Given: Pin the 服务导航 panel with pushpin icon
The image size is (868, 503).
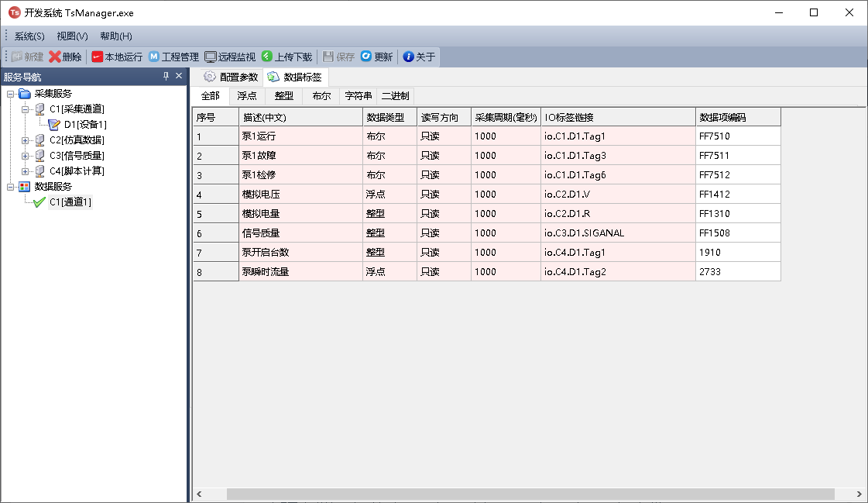Looking at the screenshot, I should 166,76.
